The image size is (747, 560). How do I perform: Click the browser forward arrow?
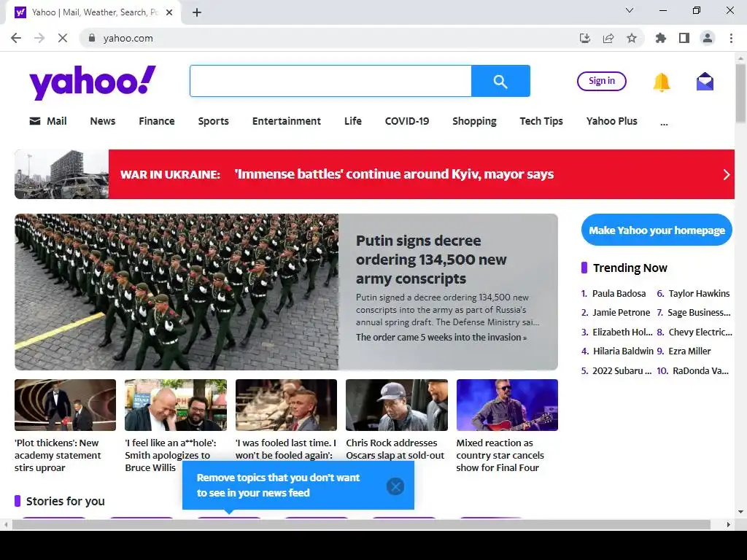tap(39, 38)
